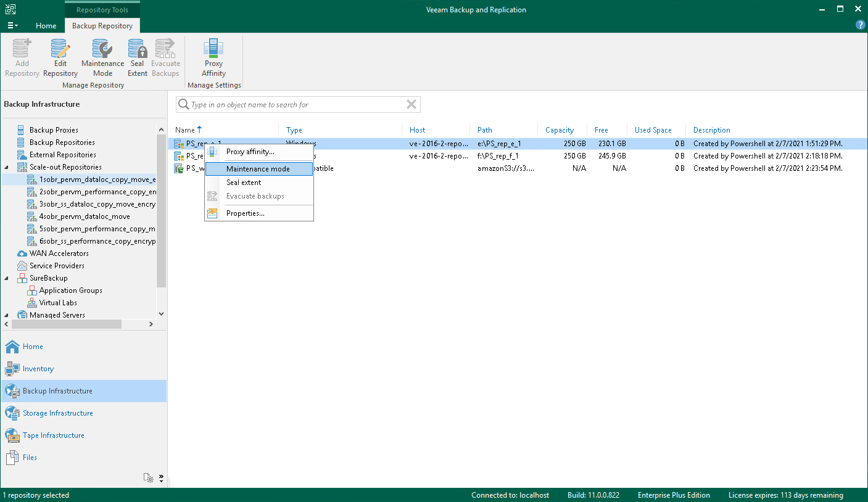Focus the object name search field
Screen dimensions: 868x502
tap(297, 105)
